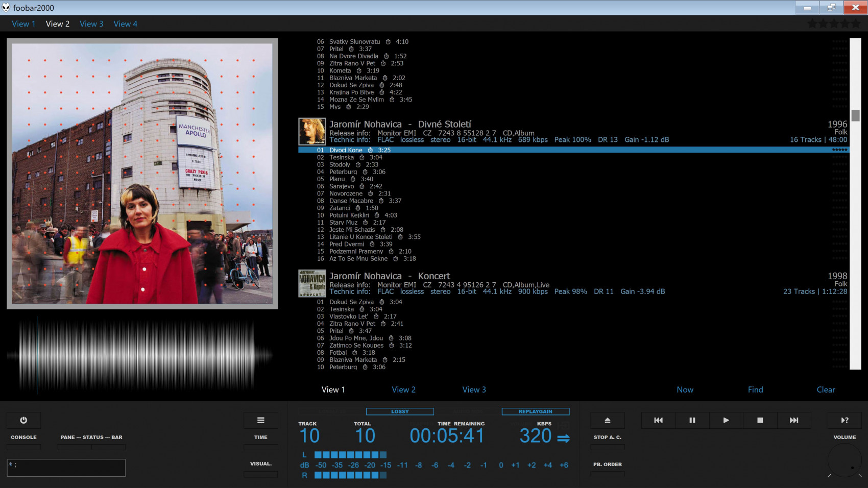Image resolution: width=868 pixels, height=488 pixels.
Task: Open the PB. Order selector
Action: 607,474
